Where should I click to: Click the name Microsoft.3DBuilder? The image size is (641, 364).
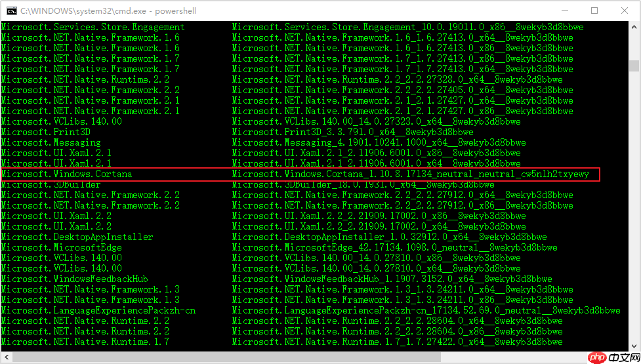click(x=51, y=185)
